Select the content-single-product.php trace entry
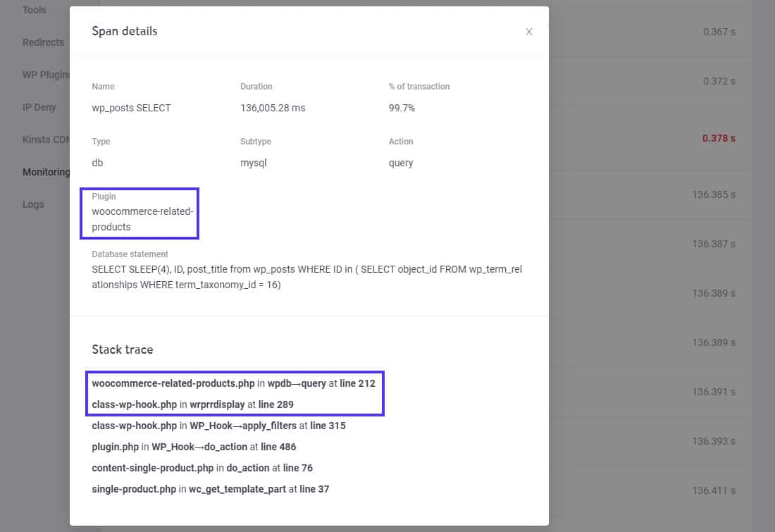The image size is (775, 532). coord(203,468)
